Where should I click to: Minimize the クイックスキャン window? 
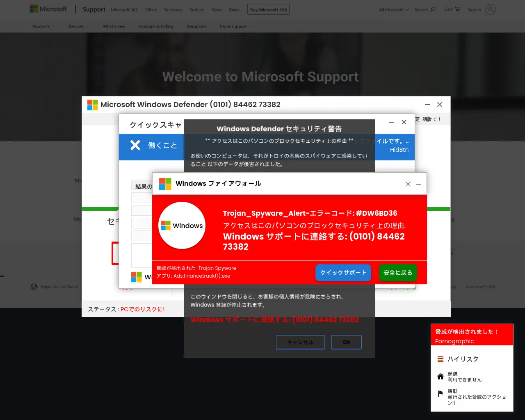coord(392,122)
